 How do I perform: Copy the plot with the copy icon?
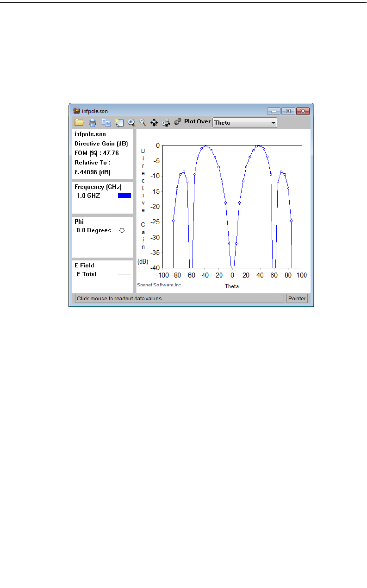click(x=106, y=123)
